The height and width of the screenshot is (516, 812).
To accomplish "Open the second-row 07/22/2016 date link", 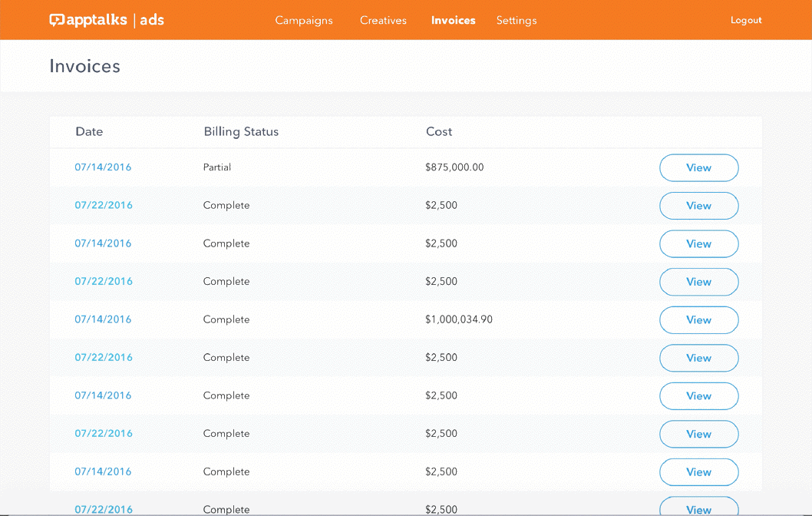I will 103,206.
